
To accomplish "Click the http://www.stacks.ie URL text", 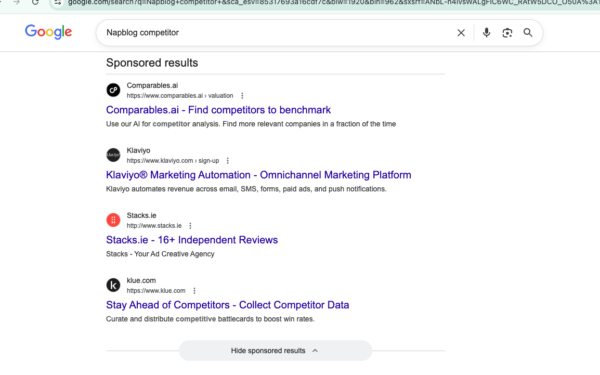I will [x=154, y=226].
